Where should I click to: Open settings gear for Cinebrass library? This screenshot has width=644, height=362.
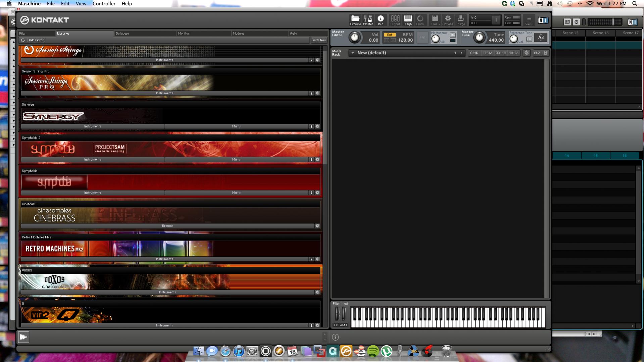point(317,226)
